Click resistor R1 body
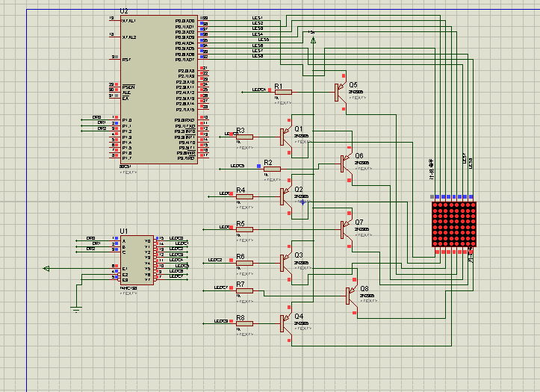This screenshot has width=540, height=392. 283,92
